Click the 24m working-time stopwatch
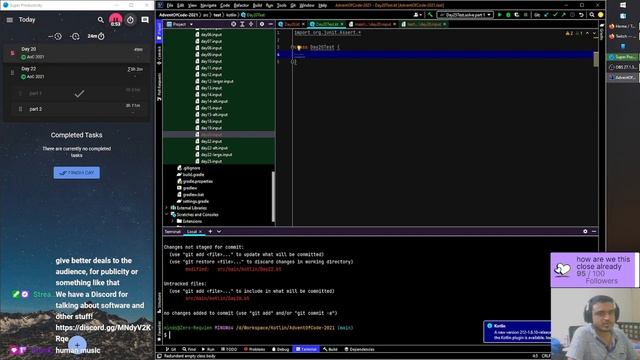This screenshot has width=640, height=360. tap(96, 36)
